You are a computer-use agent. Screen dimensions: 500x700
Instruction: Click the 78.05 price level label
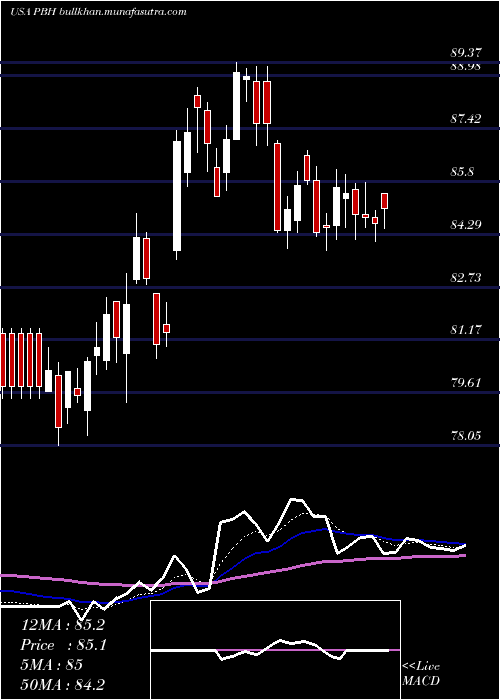tap(466, 436)
